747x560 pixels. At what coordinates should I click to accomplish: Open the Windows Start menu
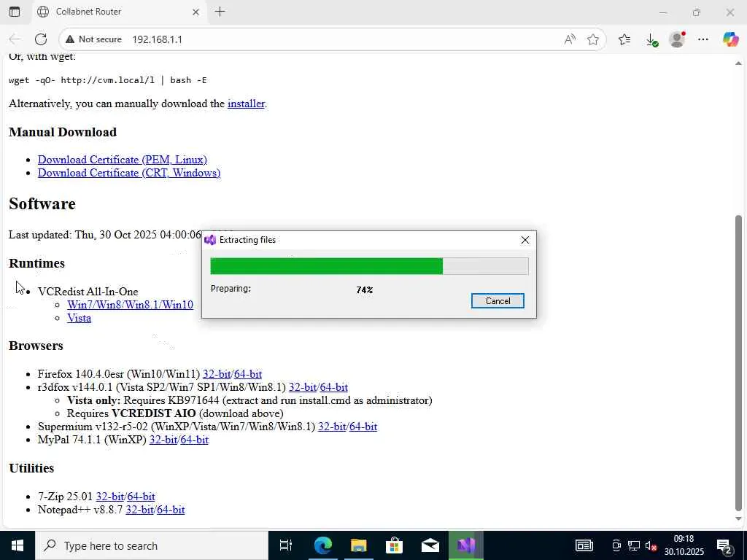[18, 545]
